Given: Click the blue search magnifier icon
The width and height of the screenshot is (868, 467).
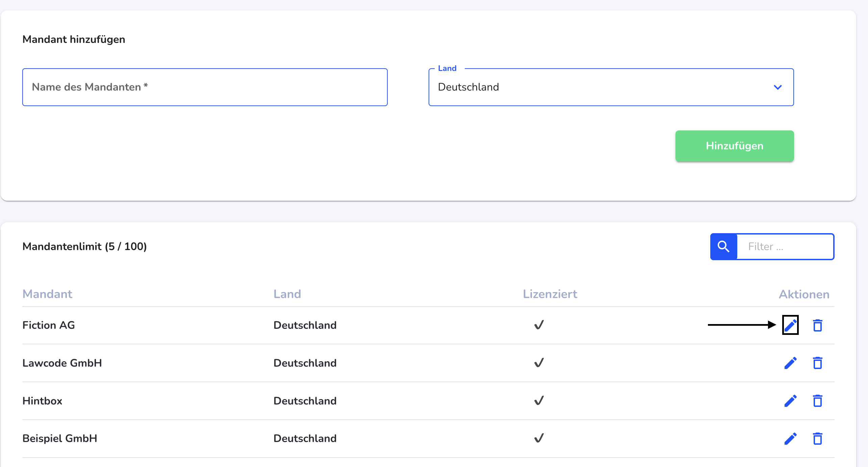Looking at the screenshot, I should click(x=723, y=247).
